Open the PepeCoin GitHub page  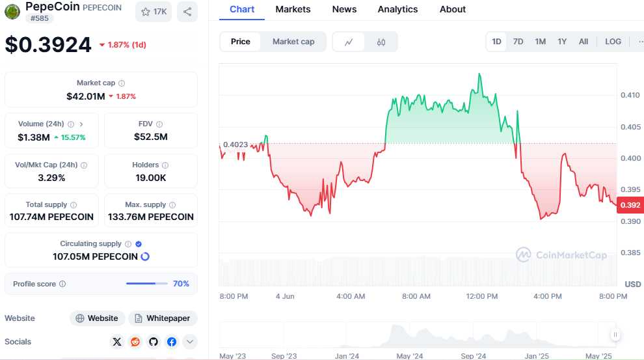coord(154,342)
